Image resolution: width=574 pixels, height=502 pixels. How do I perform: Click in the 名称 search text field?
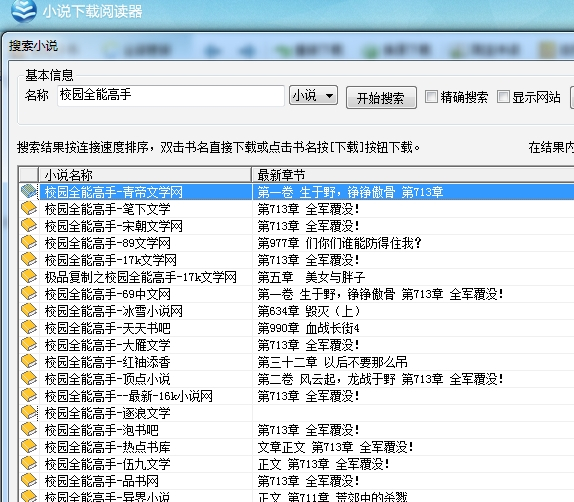pos(171,96)
